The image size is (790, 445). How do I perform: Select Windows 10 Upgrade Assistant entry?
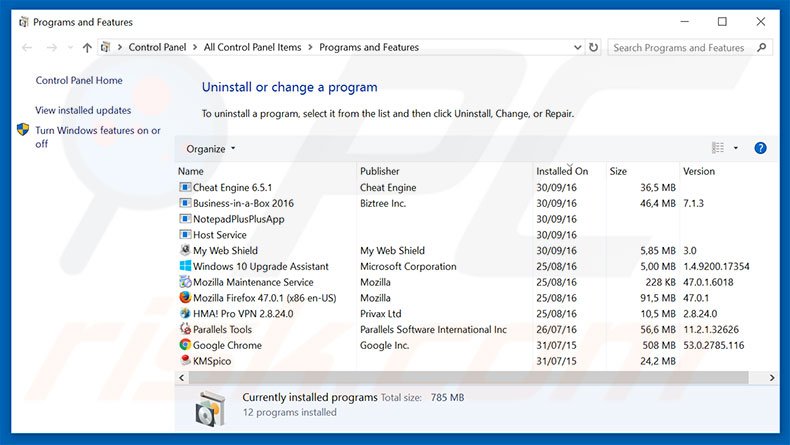click(260, 266)
